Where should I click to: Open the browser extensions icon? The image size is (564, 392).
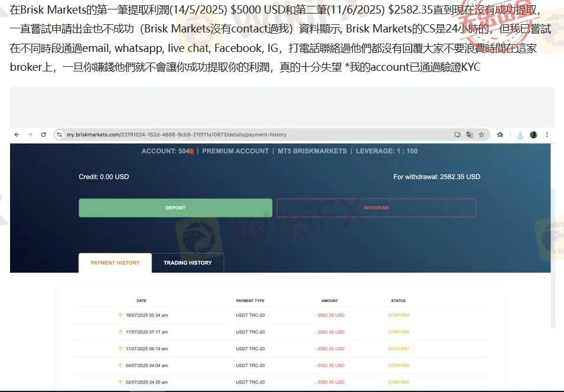point(500,135)
